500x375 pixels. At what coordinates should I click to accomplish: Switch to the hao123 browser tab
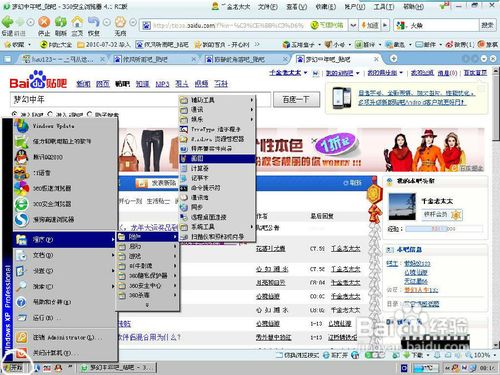pos(63,59)
